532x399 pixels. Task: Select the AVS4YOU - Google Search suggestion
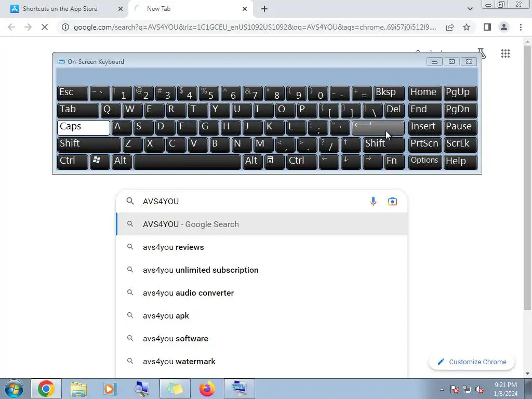[x=262, y=224]
